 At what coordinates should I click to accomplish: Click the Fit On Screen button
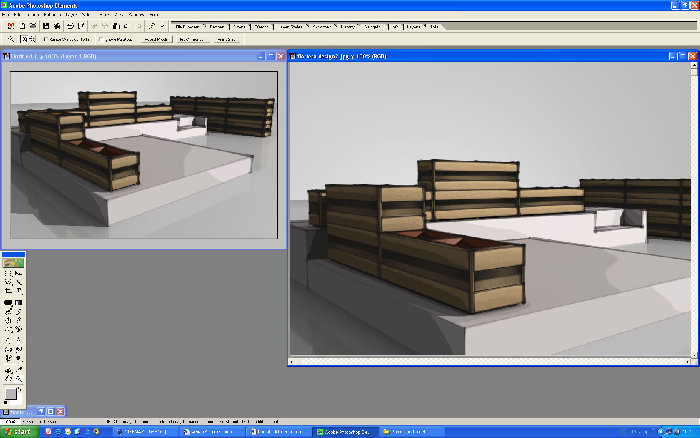coord(193,39)
